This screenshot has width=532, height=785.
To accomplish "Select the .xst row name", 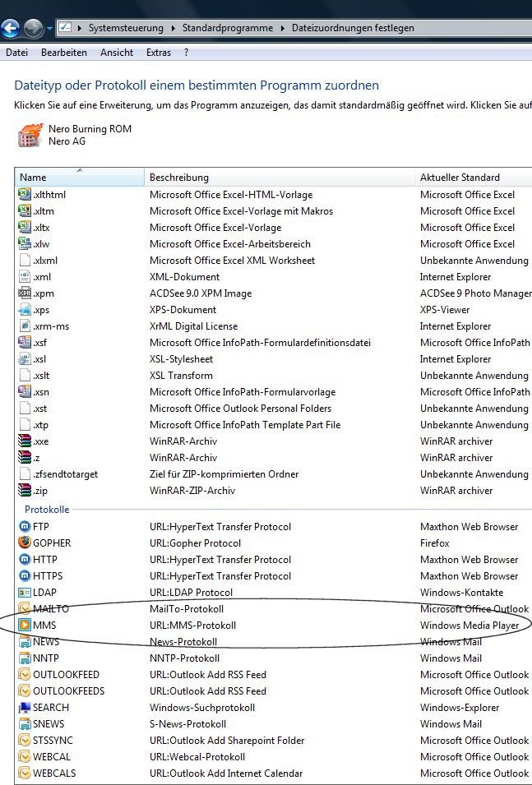I will [39, 408].
